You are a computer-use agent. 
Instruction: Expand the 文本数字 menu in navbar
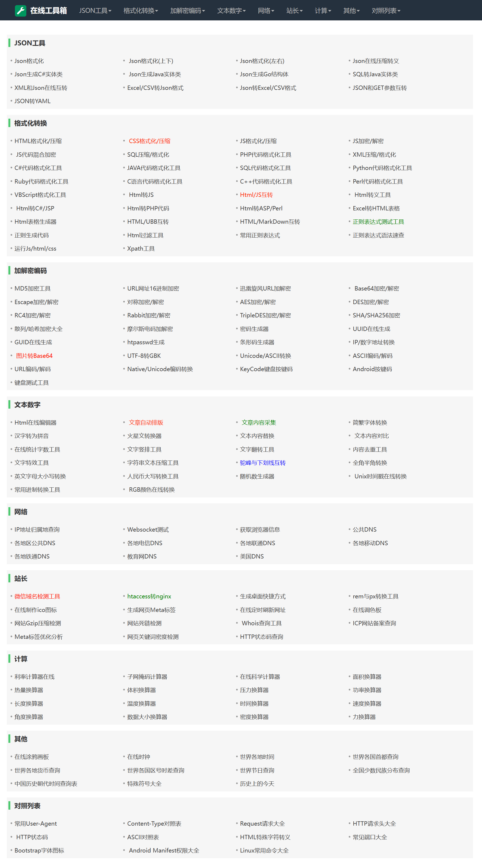pos(231,11)
